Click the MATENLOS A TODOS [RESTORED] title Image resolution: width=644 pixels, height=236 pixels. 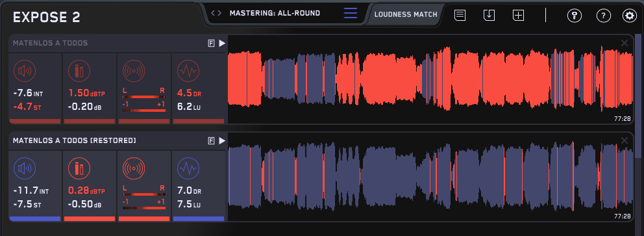[x=75, y=141]
